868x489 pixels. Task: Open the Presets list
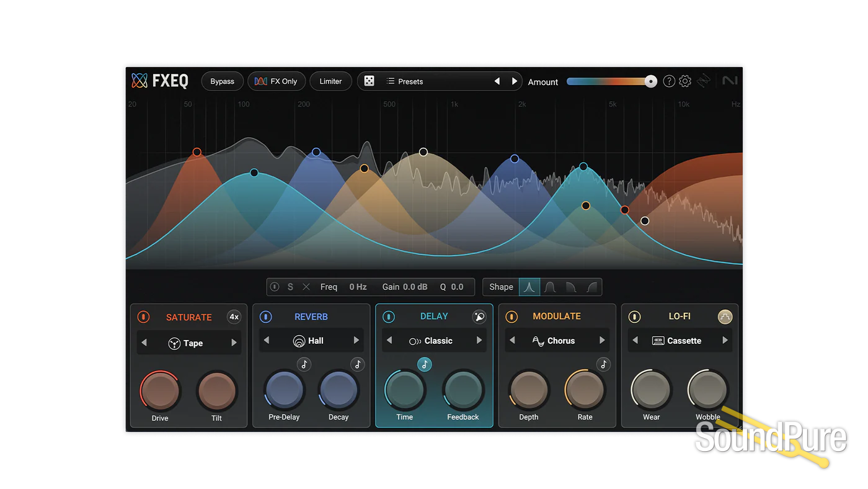pyautogui.click(x=405, y=81)
